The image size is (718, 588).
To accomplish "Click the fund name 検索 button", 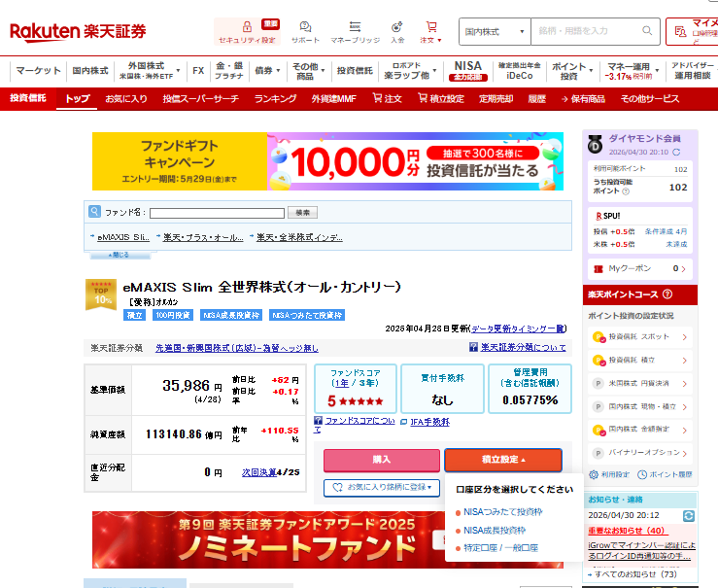I will pyautogui.click(x=302, y=213).
